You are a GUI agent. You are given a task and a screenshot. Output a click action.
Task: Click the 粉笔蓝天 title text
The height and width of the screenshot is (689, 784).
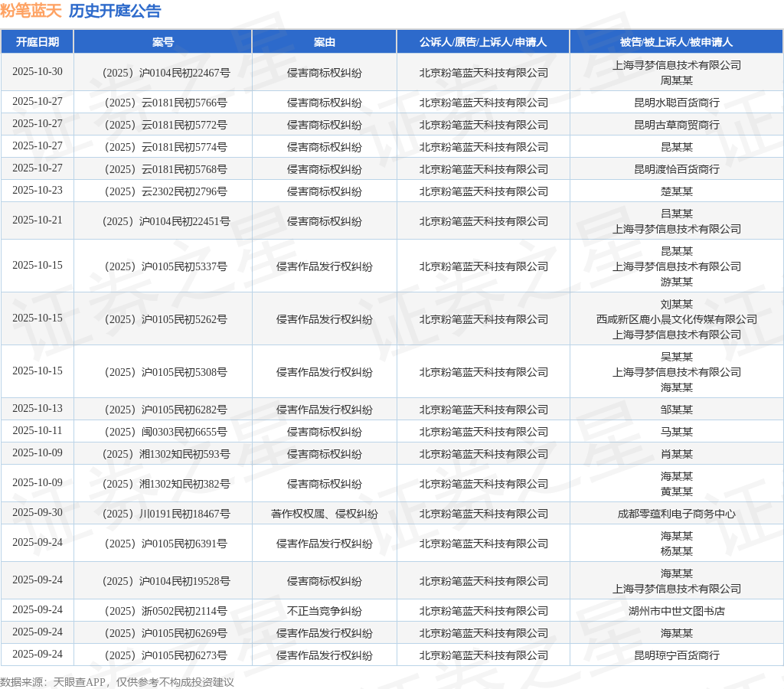pyautogui.click(x=31, y=11)
